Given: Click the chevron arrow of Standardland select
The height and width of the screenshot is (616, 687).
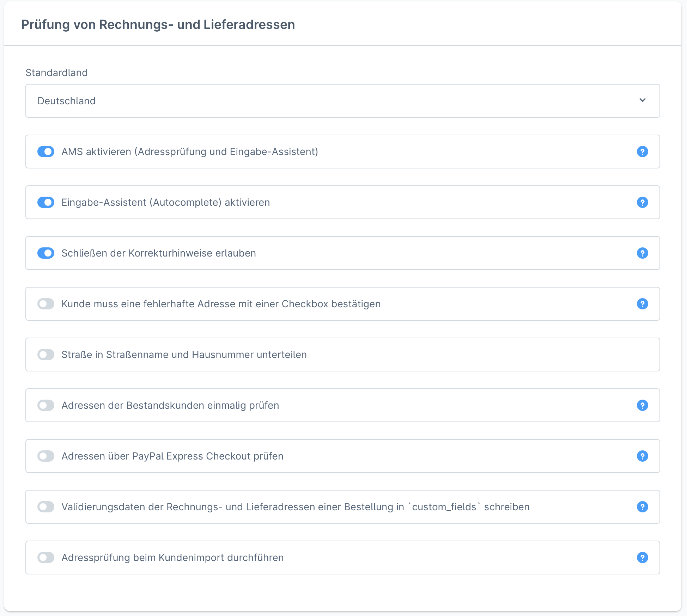Looking at the screenshot, I should [642, 100].
